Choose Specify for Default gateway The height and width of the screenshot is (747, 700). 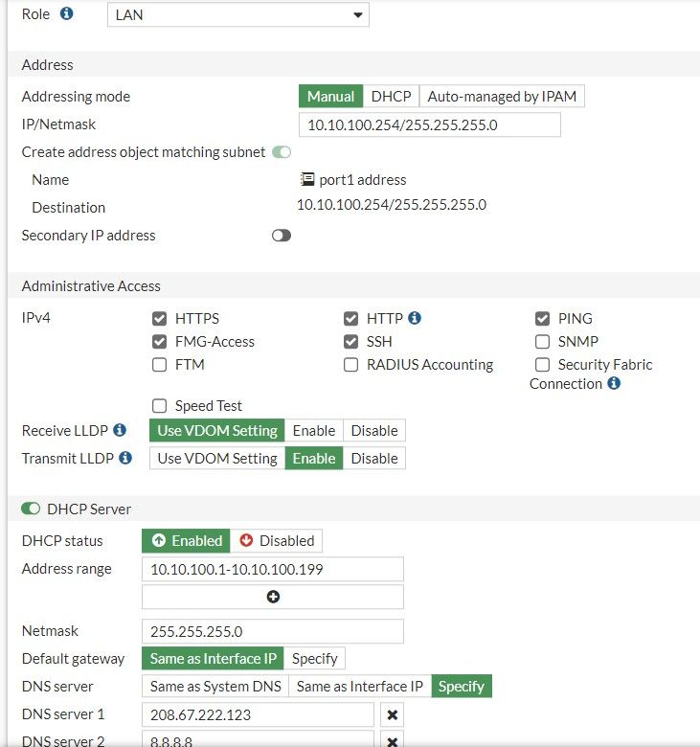(x=314, y=659)
